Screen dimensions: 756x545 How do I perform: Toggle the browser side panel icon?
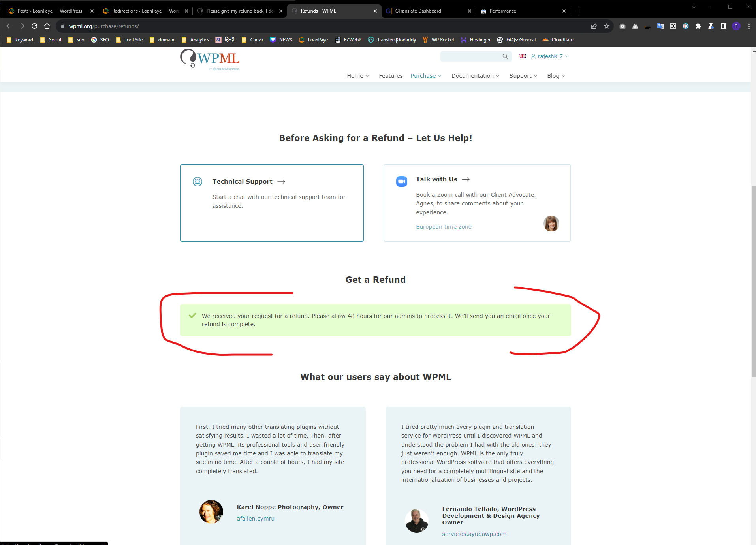point(724,26)
